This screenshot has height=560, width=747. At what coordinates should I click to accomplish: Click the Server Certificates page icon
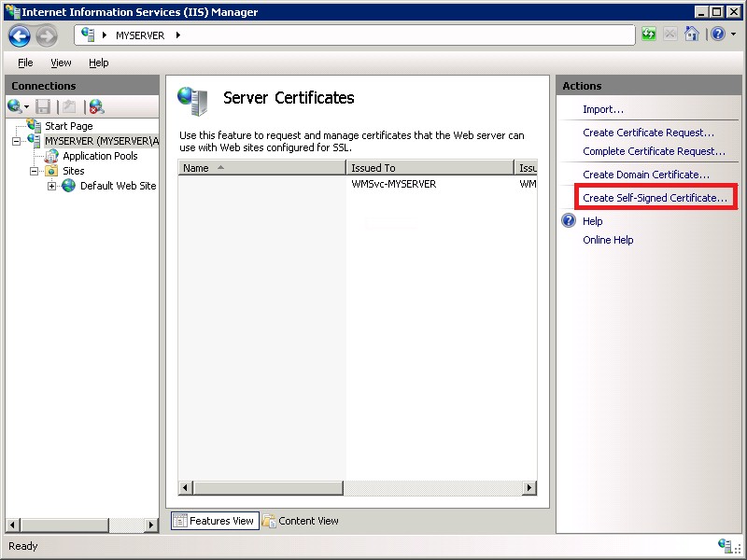(x=193, y=101)
